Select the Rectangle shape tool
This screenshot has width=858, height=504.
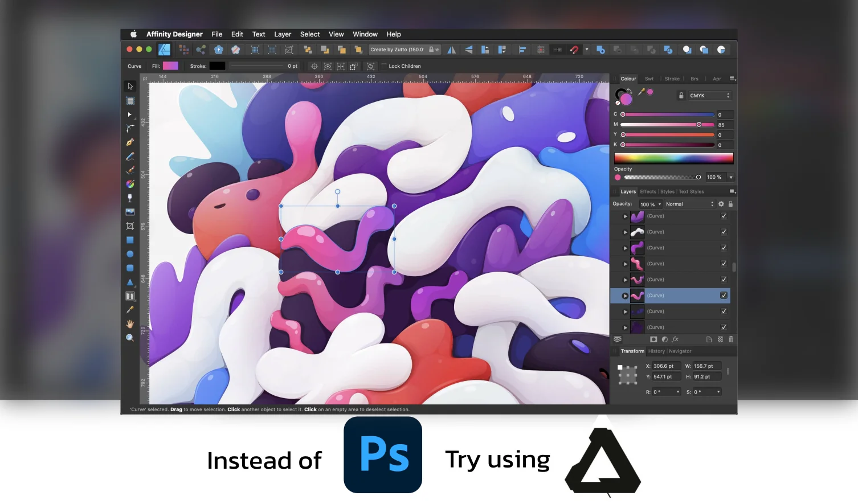130,240
